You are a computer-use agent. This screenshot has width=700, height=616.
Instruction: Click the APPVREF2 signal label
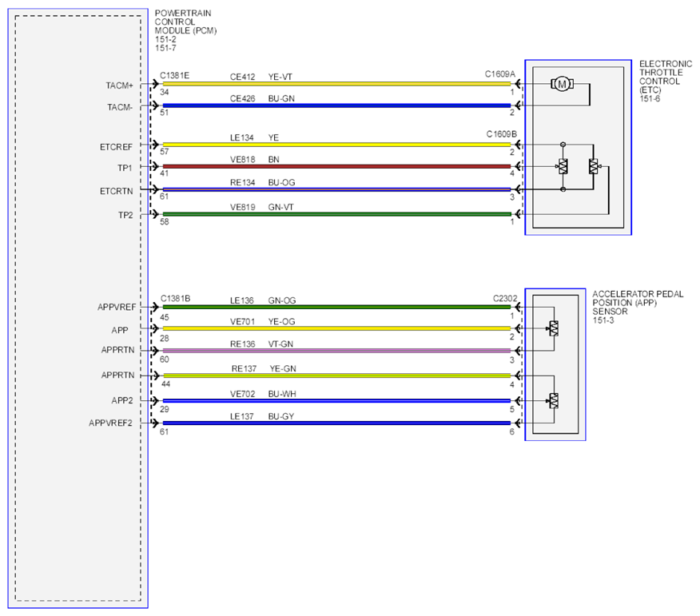(111, 423)
